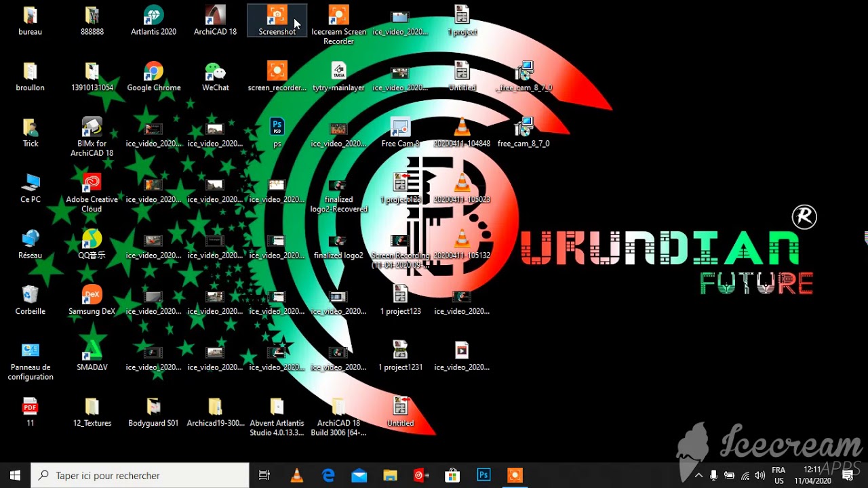Select VLC file 20200411-105023
This screenshot has width=868, height=488.
pos(462,188)
